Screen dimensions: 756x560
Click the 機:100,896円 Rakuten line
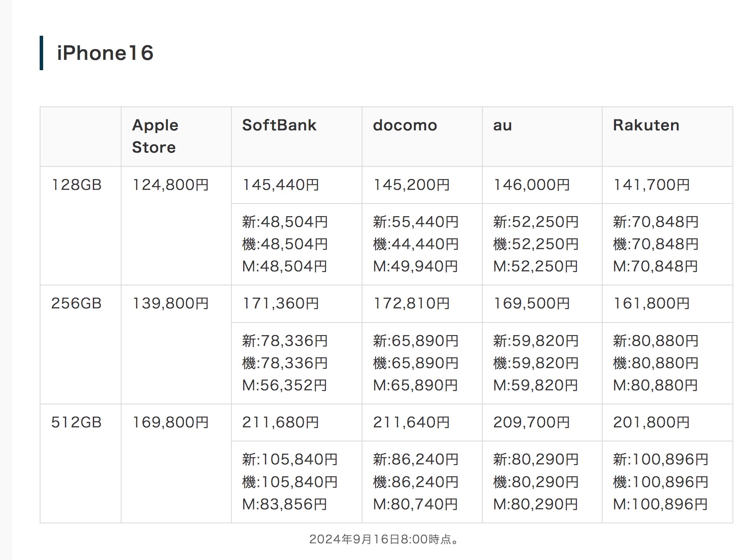coord(661,482)
